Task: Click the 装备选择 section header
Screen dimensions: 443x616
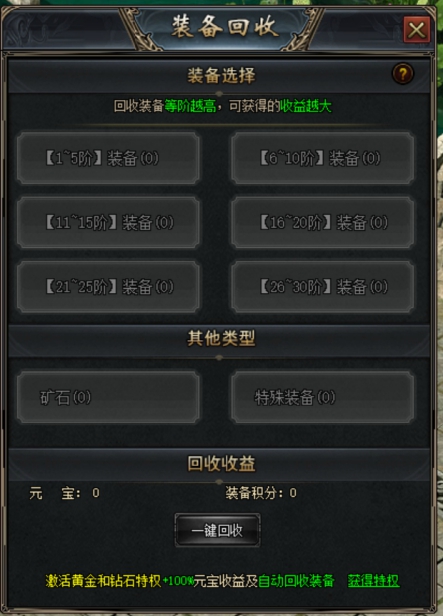Action: coord(221,75)
